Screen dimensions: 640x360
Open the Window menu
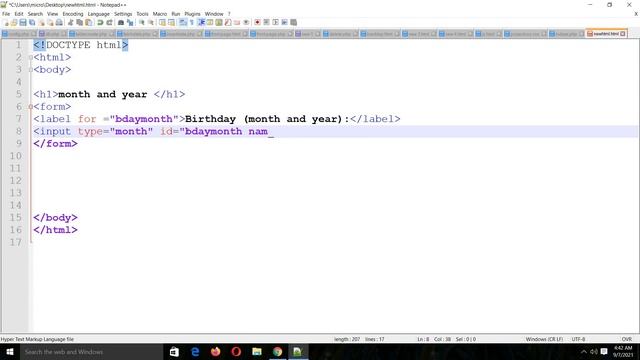click(x=214, y=14)
